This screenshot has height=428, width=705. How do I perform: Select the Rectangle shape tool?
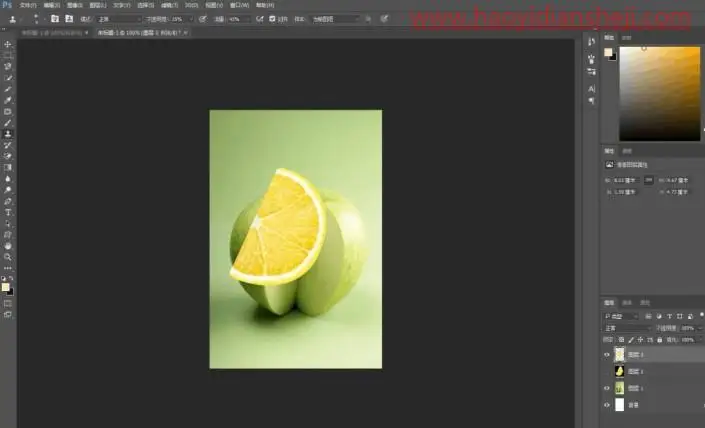coord(8,235)
